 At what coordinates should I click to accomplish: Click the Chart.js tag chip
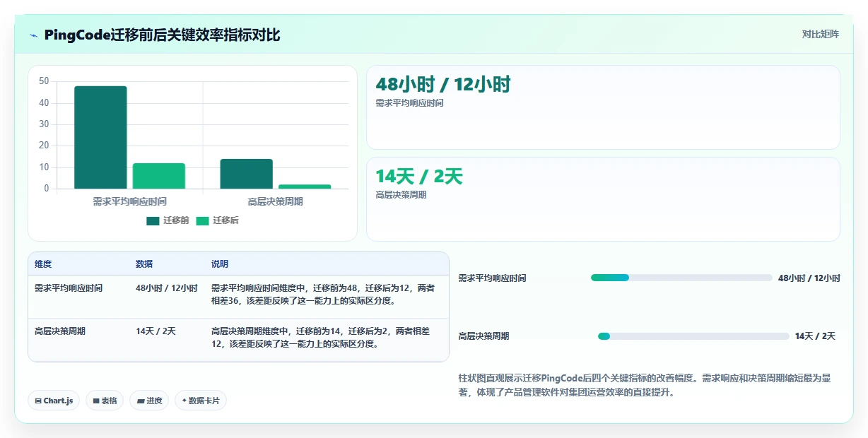coord(54,401)
